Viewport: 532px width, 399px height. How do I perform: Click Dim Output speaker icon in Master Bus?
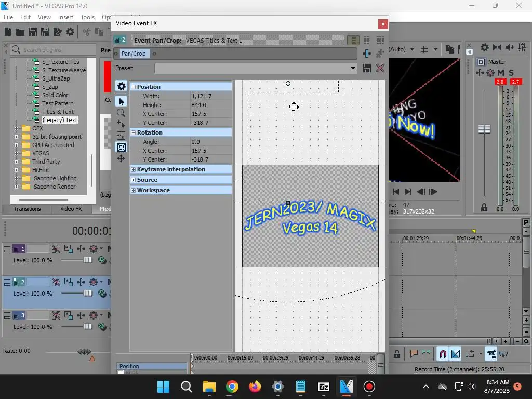[x=510, y=47]
